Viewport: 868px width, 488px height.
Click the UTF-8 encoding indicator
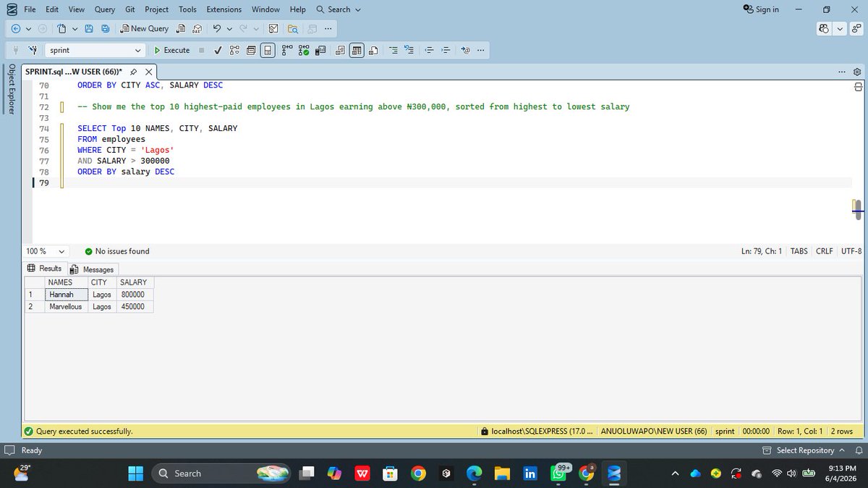[851, 251]
